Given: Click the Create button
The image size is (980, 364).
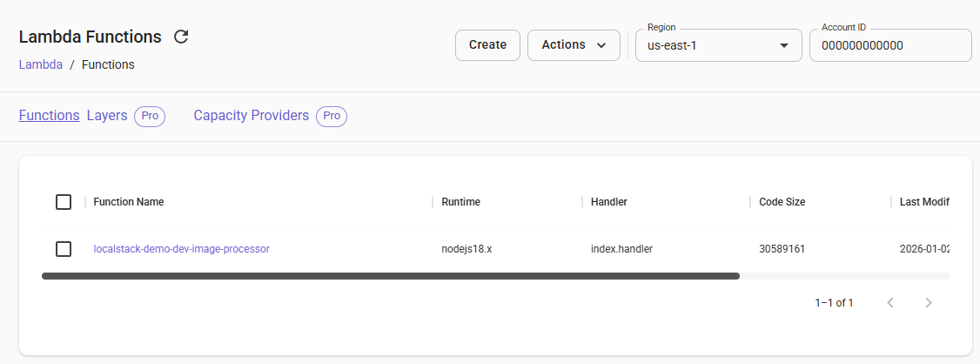Looking at the screenshot, I should [487, 45].
